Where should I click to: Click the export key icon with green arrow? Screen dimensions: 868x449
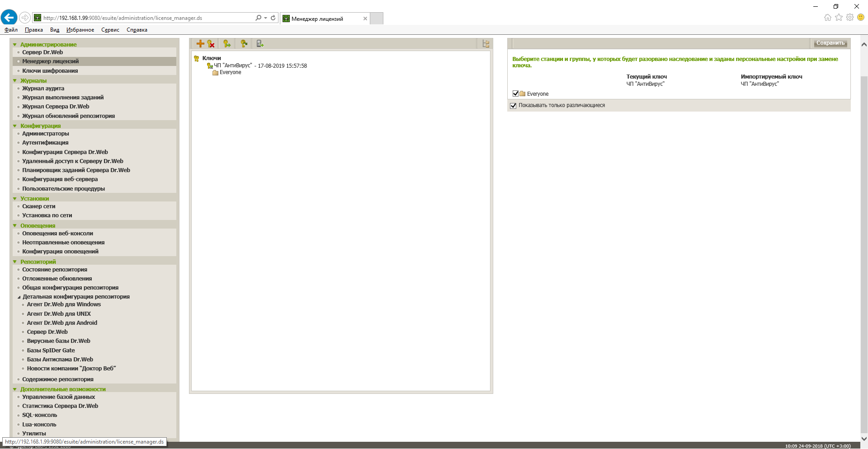227,44
